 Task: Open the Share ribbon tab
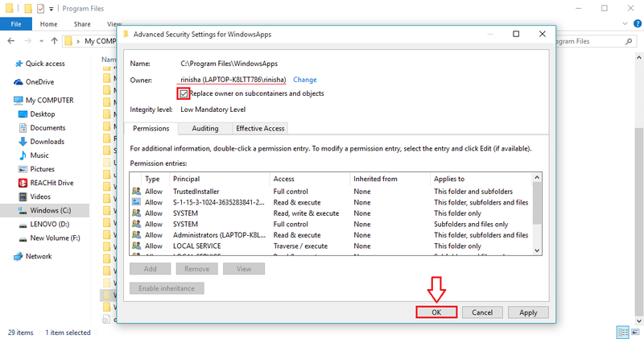click(x=82, y=24)
